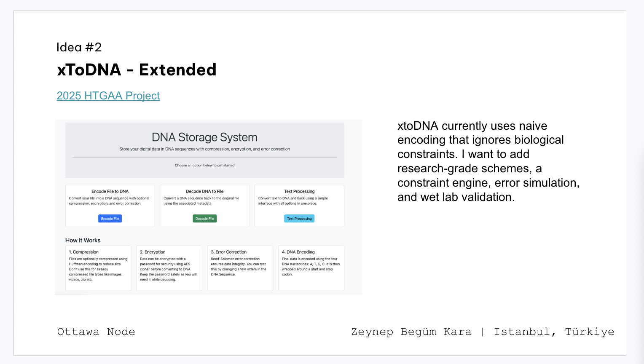Click the Ottawa Node footer text
This screenshot has height=364, width=644.
coord(96,332)
